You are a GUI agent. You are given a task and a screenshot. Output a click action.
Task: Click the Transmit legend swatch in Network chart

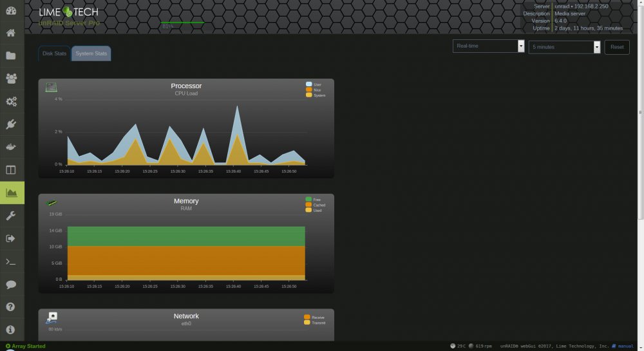point(307,322)
